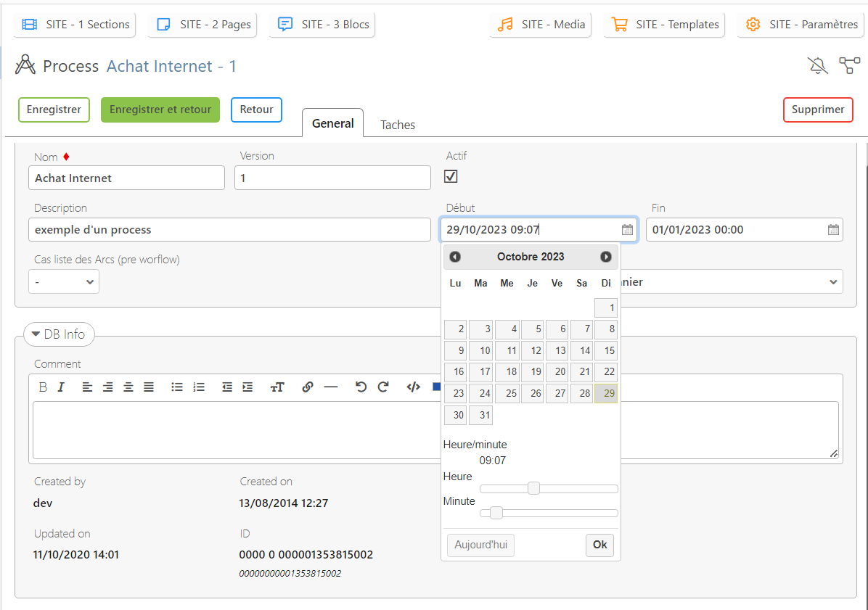Image resolution: width=868 pixels, height=610 pixels.
Task: Open SITE - Media from the top navigation
Action: coord(540,25)
